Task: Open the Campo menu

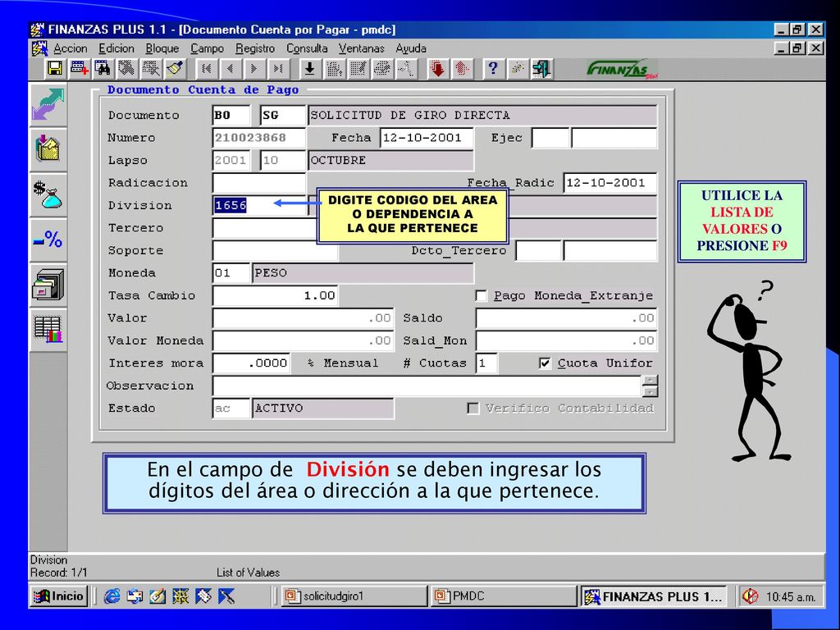Action: (x=208, y=48)
